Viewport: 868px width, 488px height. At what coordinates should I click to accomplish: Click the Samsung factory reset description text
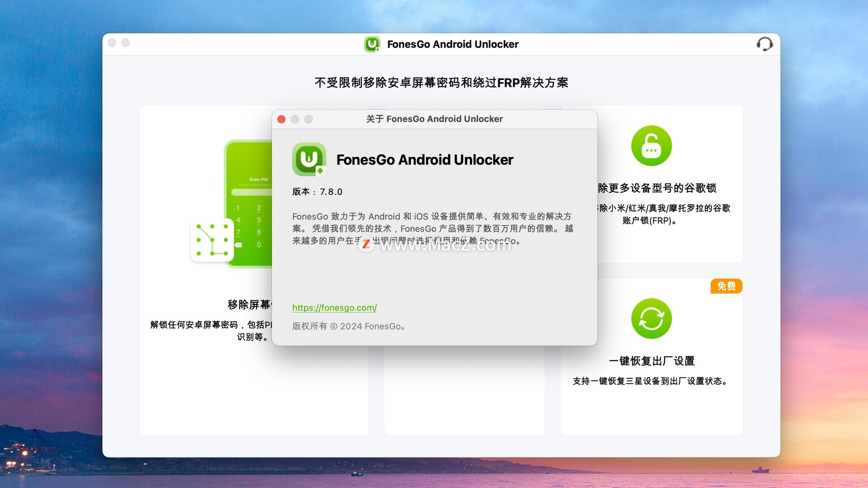pos(651,381)
